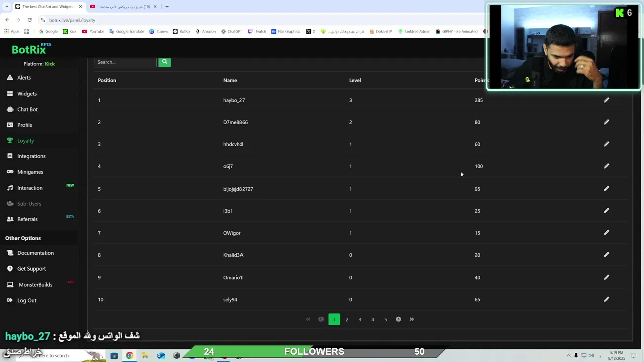The width and height of the screenshot is (644, 362).
Task: Go to Chat Bot settings
Action: [27, 109]
